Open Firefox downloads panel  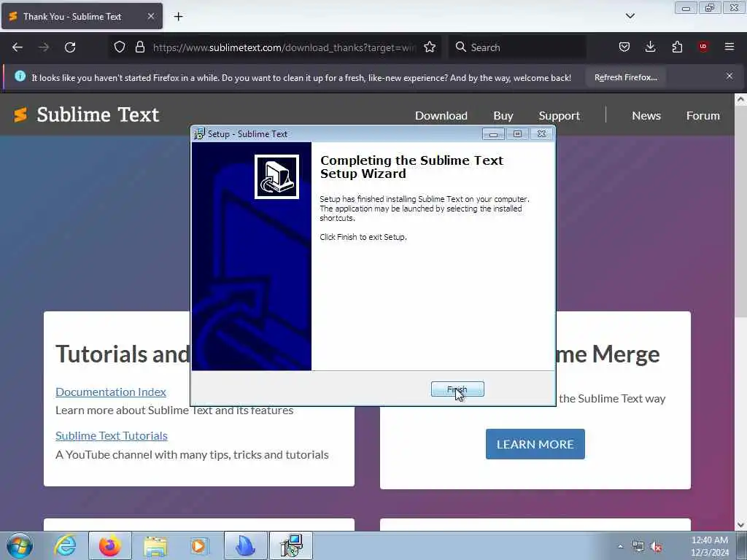pyautogui.click(x=650, y=47)
